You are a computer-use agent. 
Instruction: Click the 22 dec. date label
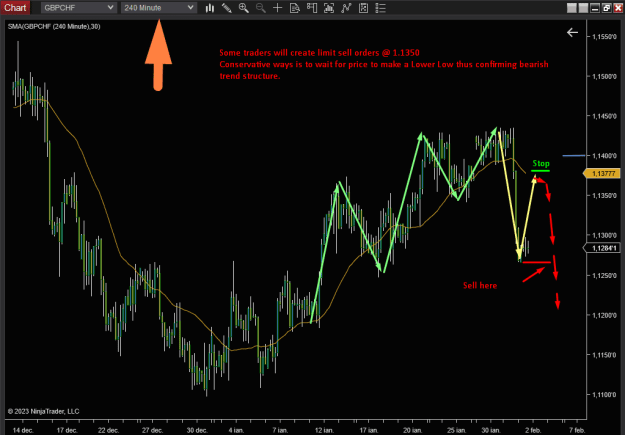coord(108,430)
